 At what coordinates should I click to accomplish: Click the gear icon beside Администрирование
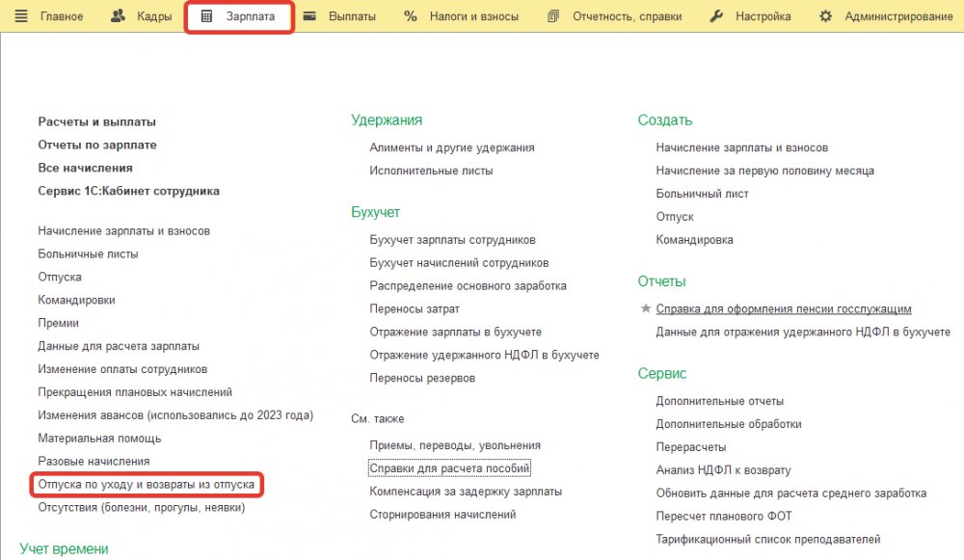click(x=826, y=16)
